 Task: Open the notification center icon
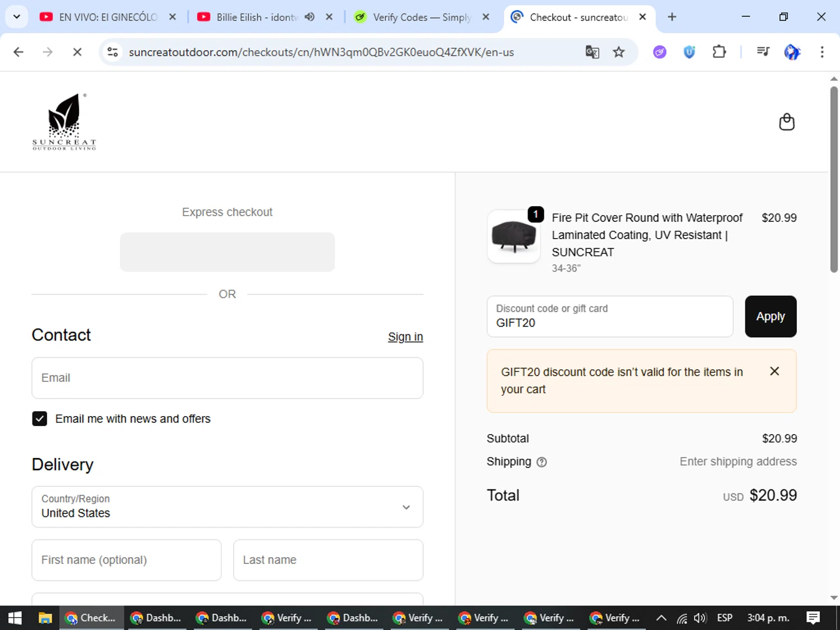813,618
